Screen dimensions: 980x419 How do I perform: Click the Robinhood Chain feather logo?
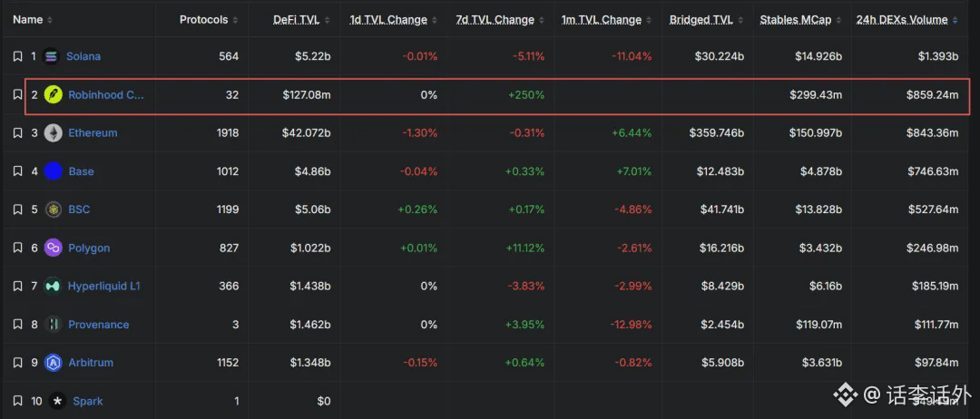[x=54, y=95]
